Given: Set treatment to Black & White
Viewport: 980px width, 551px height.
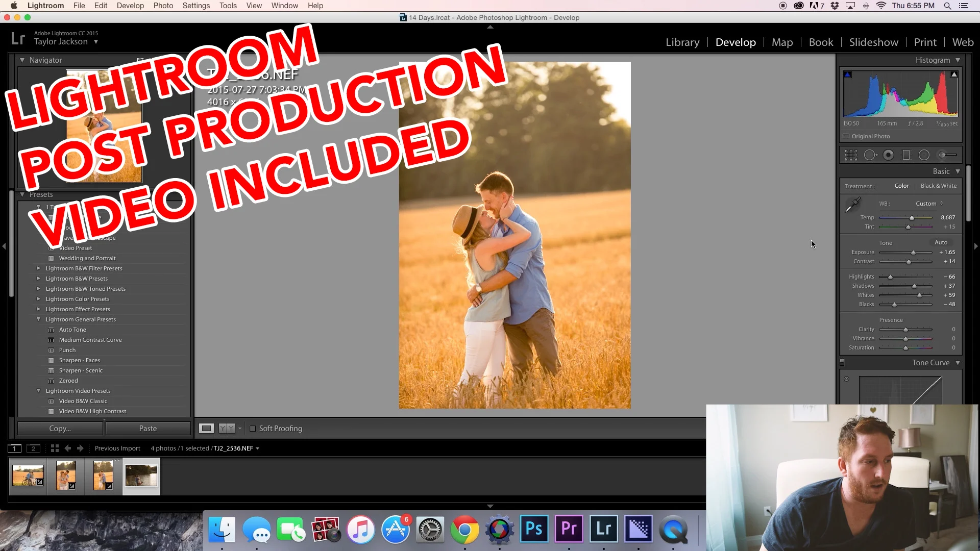Looking at the screenshot, I should 939,186.
